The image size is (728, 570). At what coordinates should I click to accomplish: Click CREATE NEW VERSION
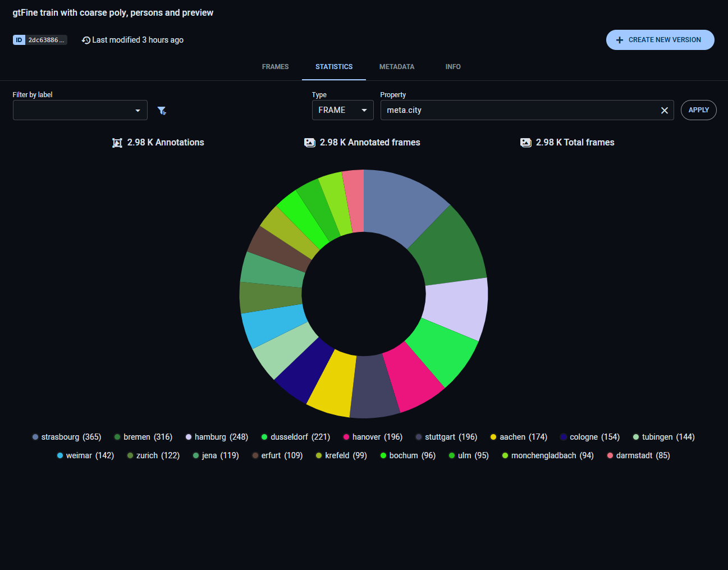pos(660,40)
